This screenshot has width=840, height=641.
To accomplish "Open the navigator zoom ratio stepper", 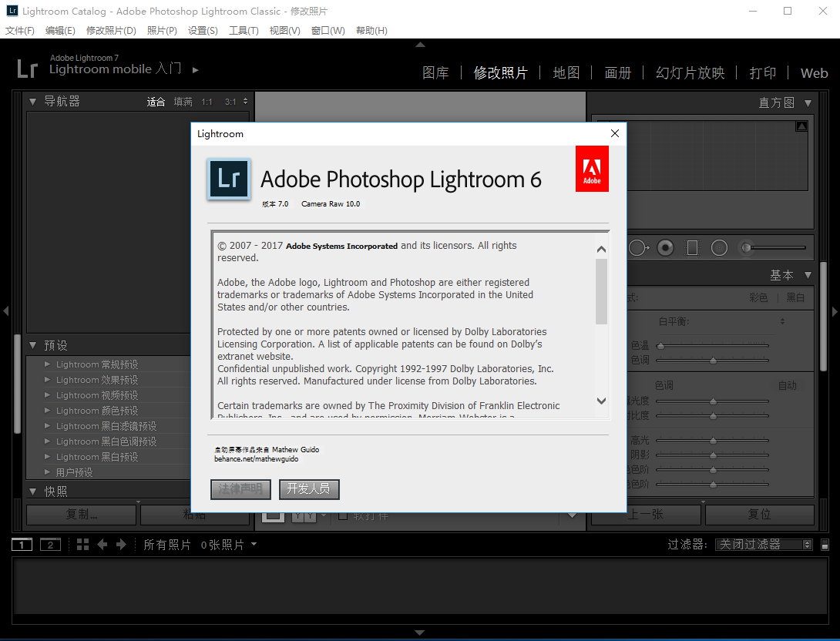I will [245, 101].
